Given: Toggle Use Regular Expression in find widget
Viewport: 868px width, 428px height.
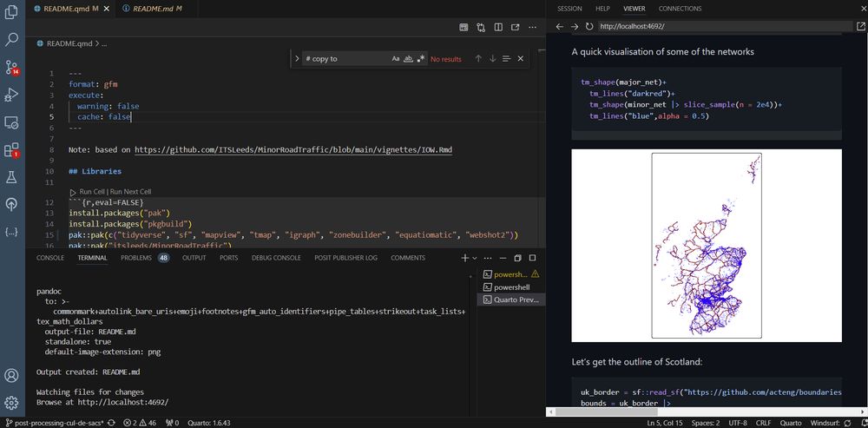Looking at the screenshot, I should tap(421, 59).
